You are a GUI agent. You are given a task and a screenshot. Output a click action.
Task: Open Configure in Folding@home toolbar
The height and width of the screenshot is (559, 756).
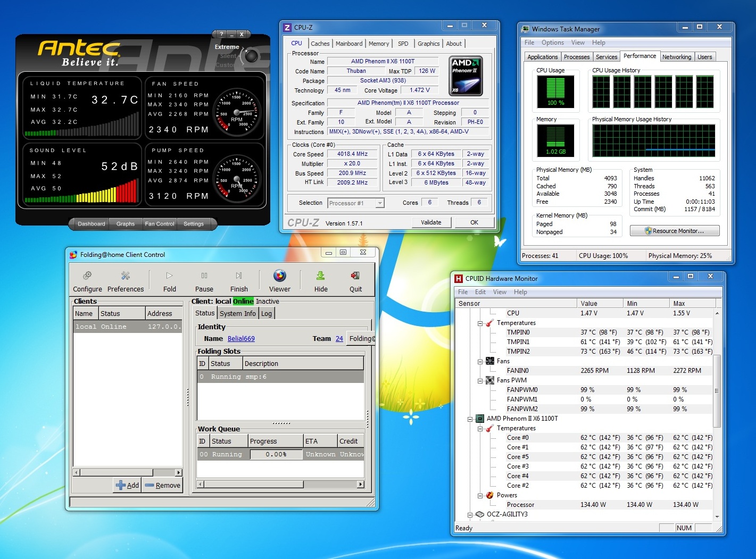click(x=87, y=276)
